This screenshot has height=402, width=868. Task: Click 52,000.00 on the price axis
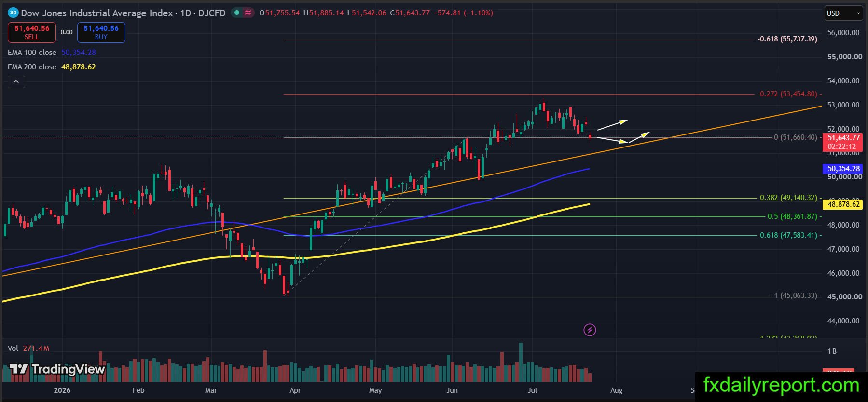point(843,129)
